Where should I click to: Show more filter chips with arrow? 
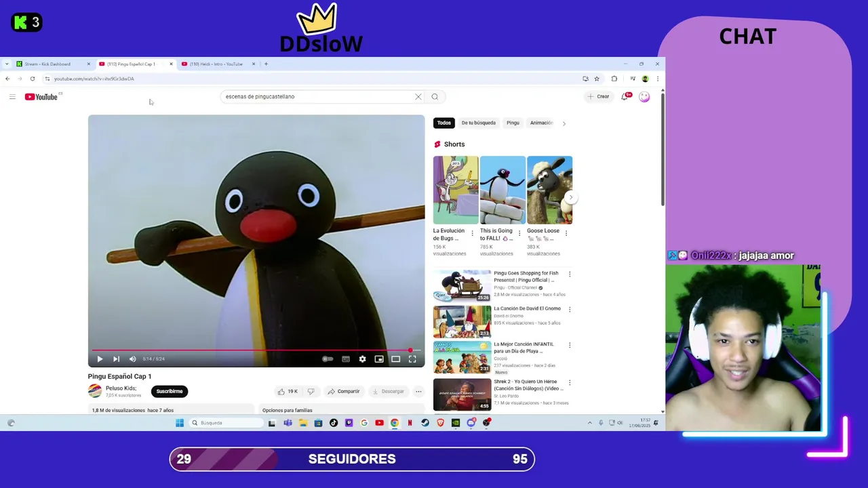(564, 123)
